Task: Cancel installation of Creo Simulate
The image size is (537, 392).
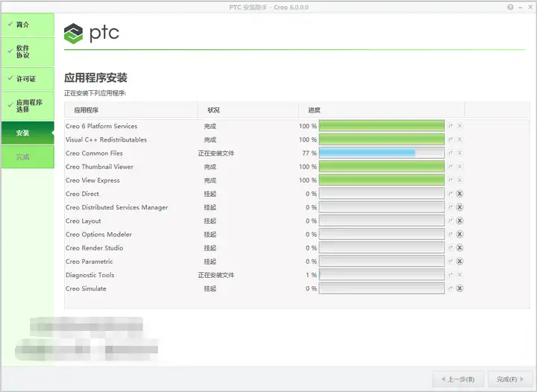Action: click(x=459, y=288)
